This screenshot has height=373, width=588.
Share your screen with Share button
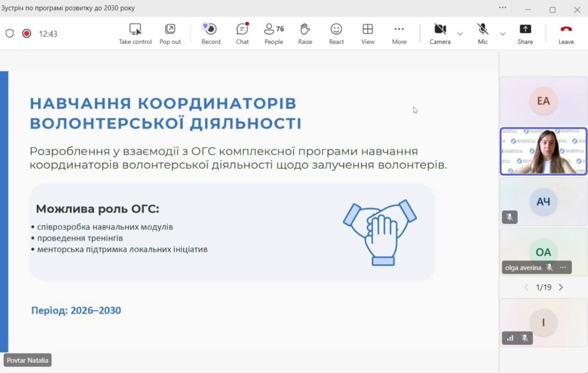[x=525, y=34]
